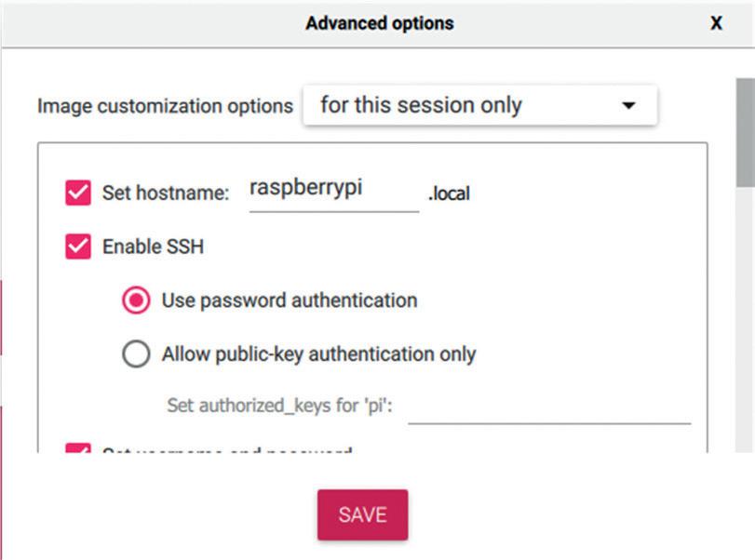Image resolution: width=755 pixels, height=560 pixels.
Task: Click the SAVE button
Action: pos(362,514)
